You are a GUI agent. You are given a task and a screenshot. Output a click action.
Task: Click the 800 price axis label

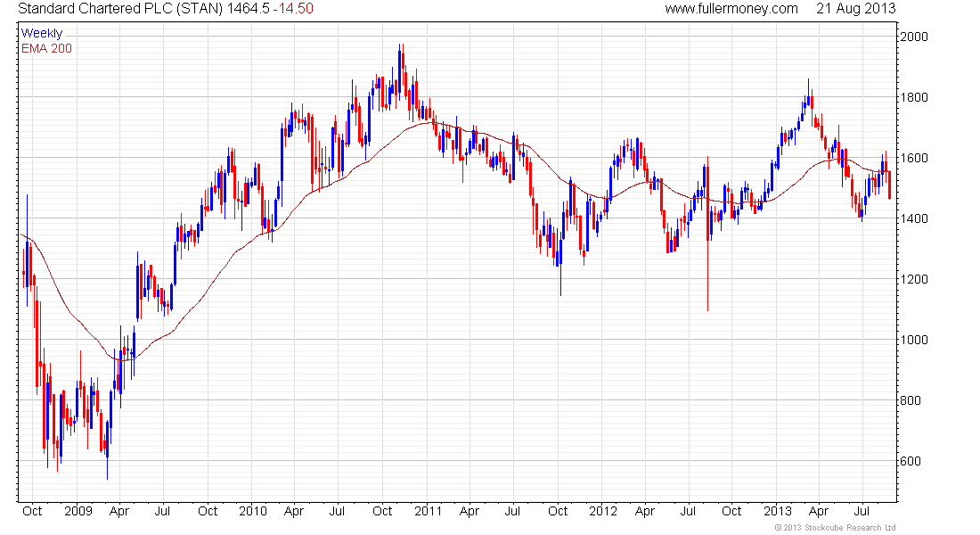click(910, 400)
